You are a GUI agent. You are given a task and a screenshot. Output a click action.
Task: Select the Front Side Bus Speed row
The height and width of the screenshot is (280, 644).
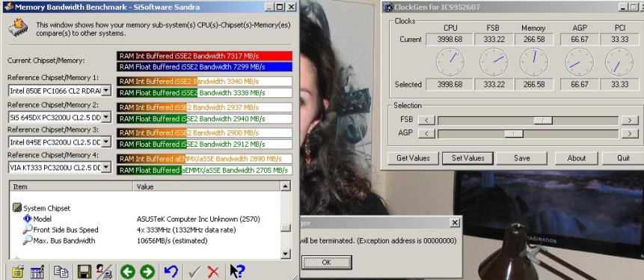(144, 230)
